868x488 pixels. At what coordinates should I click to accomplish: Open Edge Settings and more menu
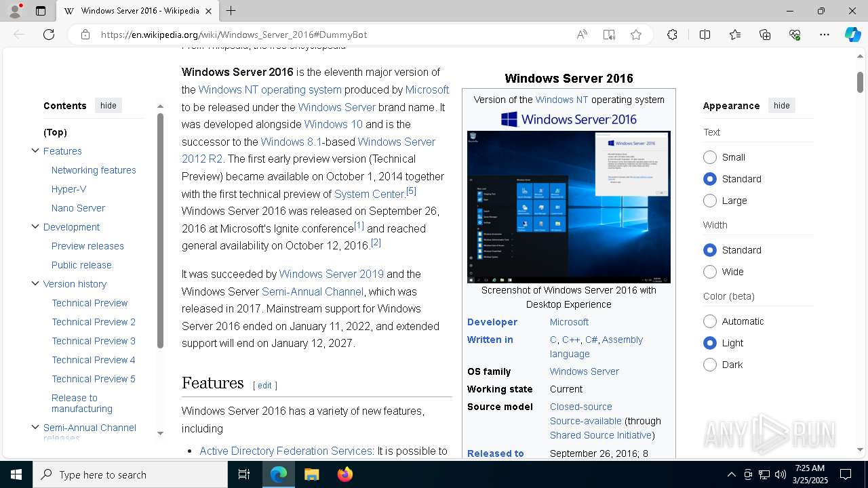[x=825, y=35]
